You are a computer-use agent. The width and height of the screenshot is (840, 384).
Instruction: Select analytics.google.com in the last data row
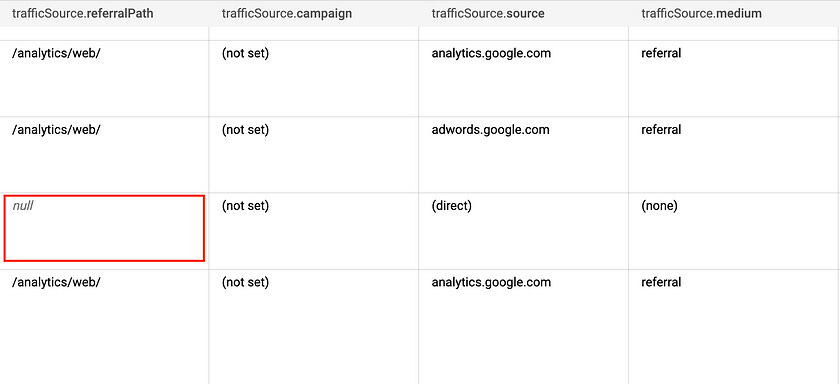[491, 282]
